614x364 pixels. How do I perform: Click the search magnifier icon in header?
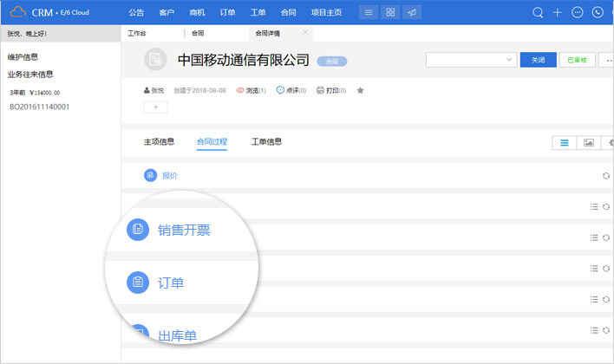pos(538,12)
